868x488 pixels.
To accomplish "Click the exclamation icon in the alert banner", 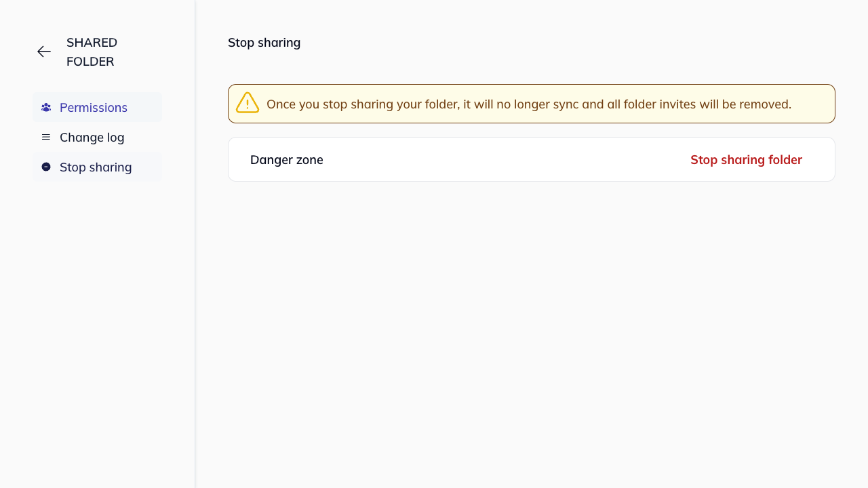I will (x=247, y=102).
